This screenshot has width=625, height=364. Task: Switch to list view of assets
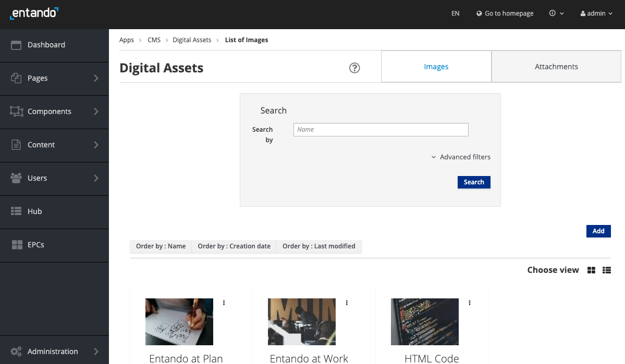coord(606,270)
